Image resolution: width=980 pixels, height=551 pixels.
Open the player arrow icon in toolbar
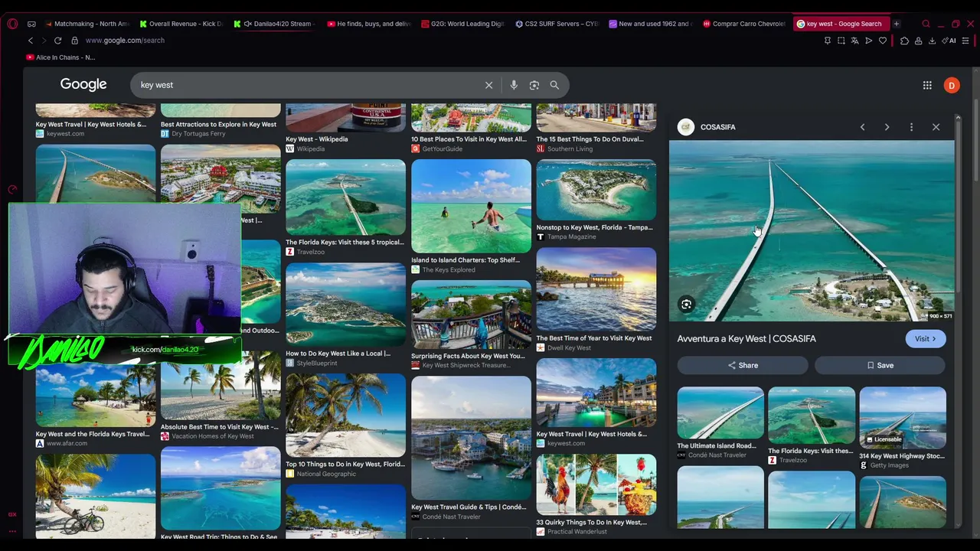click(868, 41)
